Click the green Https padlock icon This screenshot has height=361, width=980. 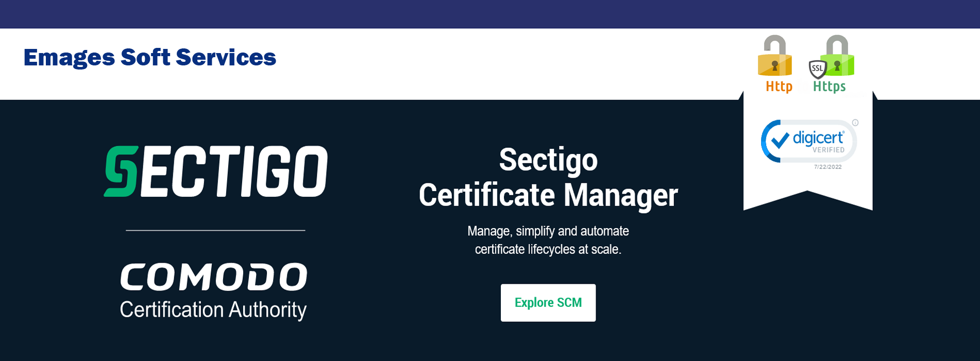(x=838, y=57)
